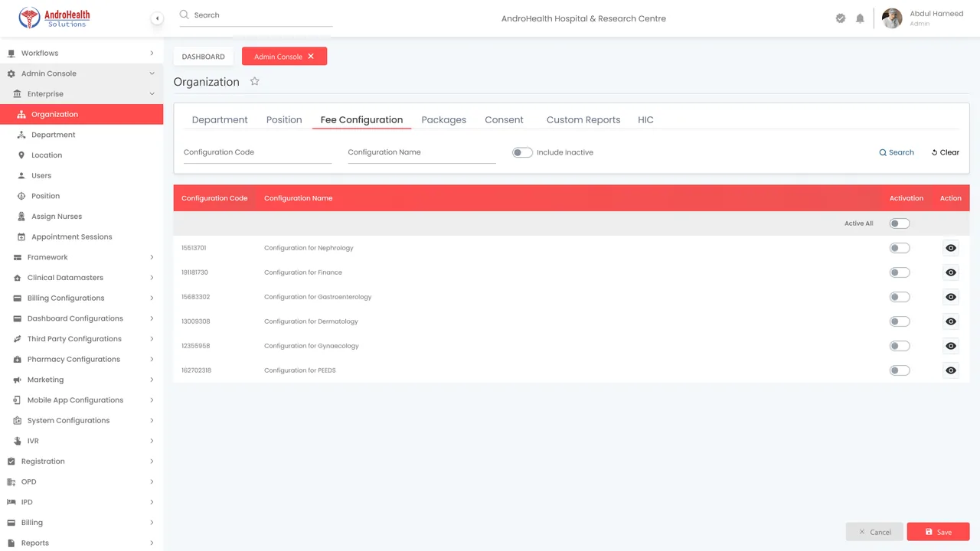Click Department sidebar hierarchy icon
The height and width of the screenshot is (551, 980).
pos(21,135)
